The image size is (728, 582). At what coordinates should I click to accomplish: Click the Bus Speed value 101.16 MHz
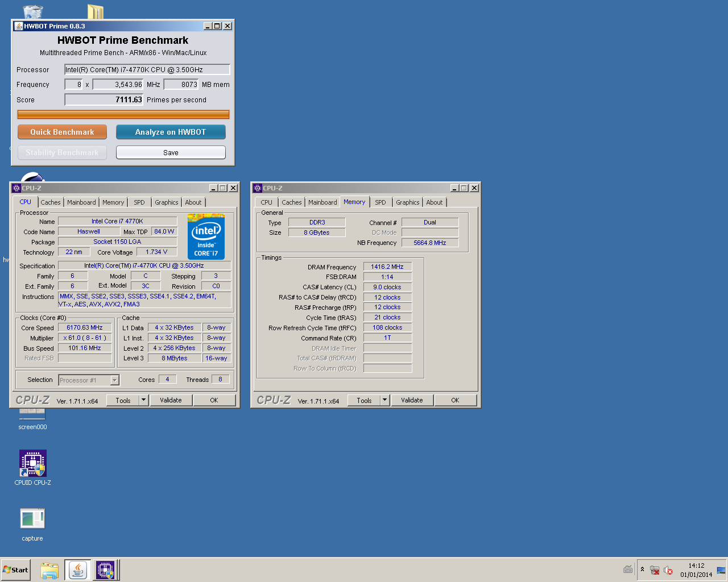point(85,348)
